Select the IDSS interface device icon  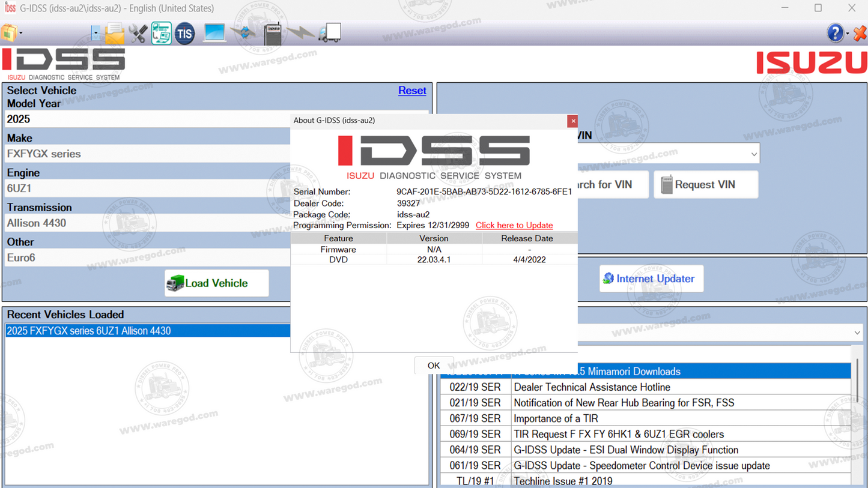pos(272,33)
